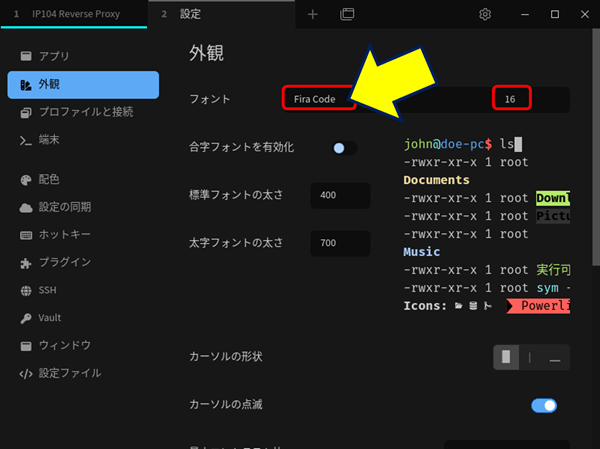This screenshot has height=449, width=600.
Task: Click the アプリ window icon in sidebar
Action: click(26, 56)
